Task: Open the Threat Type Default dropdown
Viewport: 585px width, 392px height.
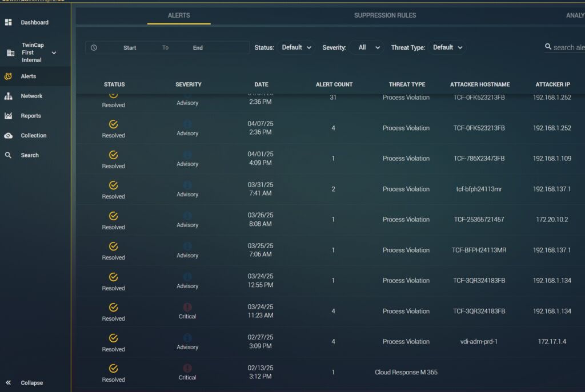Action: pos(447,48)
